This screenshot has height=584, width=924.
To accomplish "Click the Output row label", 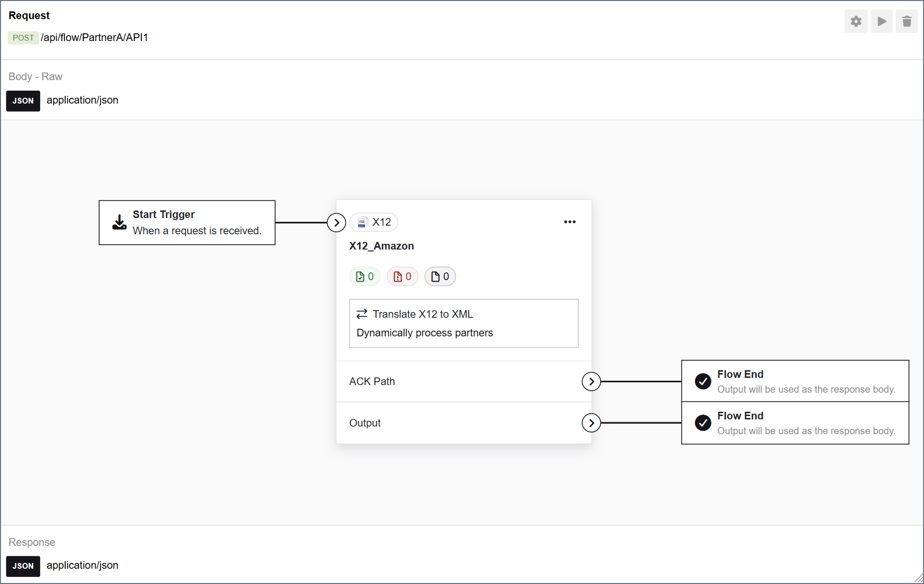I will point(365,423).
